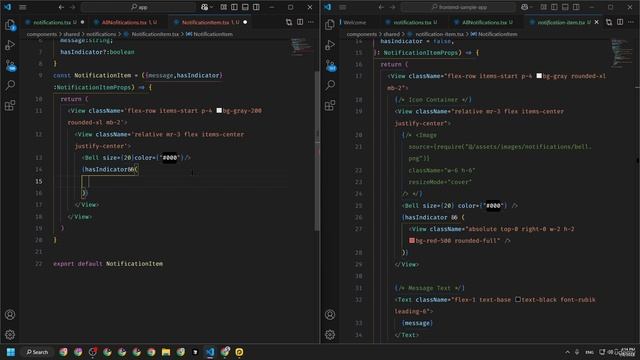
Task: Open Explorer in right VS Code window
Action: pyautogui.click(x=330, y=25)
